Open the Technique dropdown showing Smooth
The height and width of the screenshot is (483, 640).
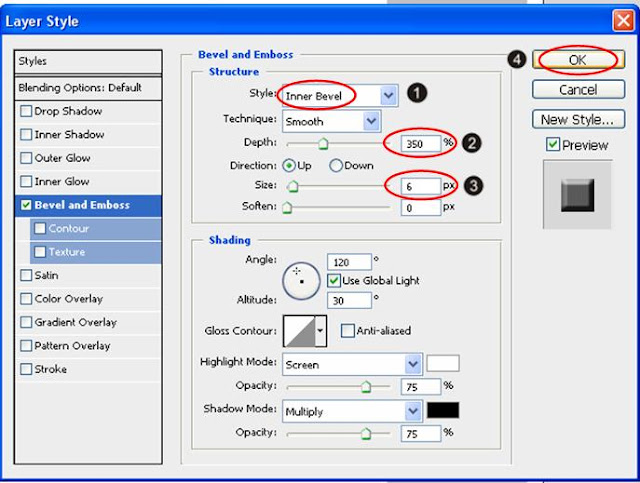tap(331, 121)
